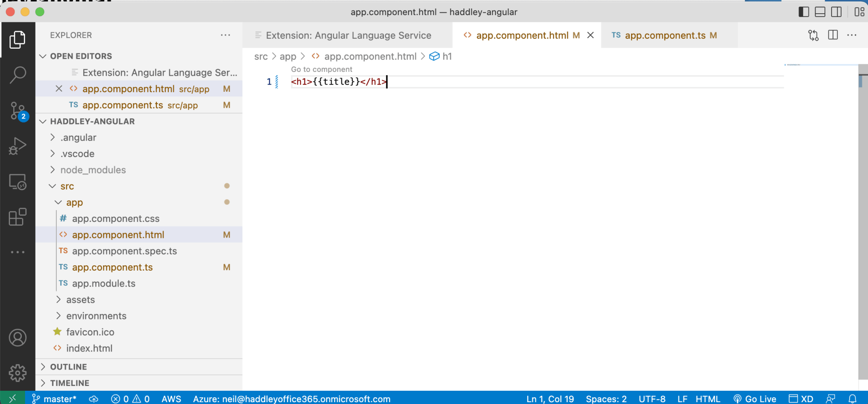The height and width of the screenshot is (404, 868).
Task: Open app.module.ts file
Action: (x=139, y=283)
